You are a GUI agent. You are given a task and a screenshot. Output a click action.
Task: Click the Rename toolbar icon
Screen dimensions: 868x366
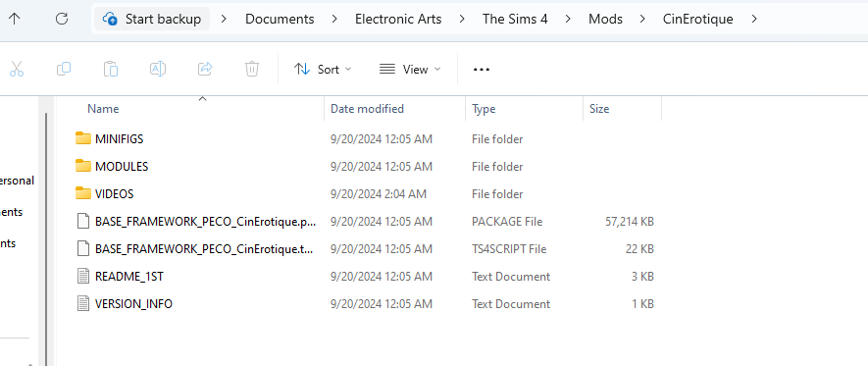click(x=158, y=69)
